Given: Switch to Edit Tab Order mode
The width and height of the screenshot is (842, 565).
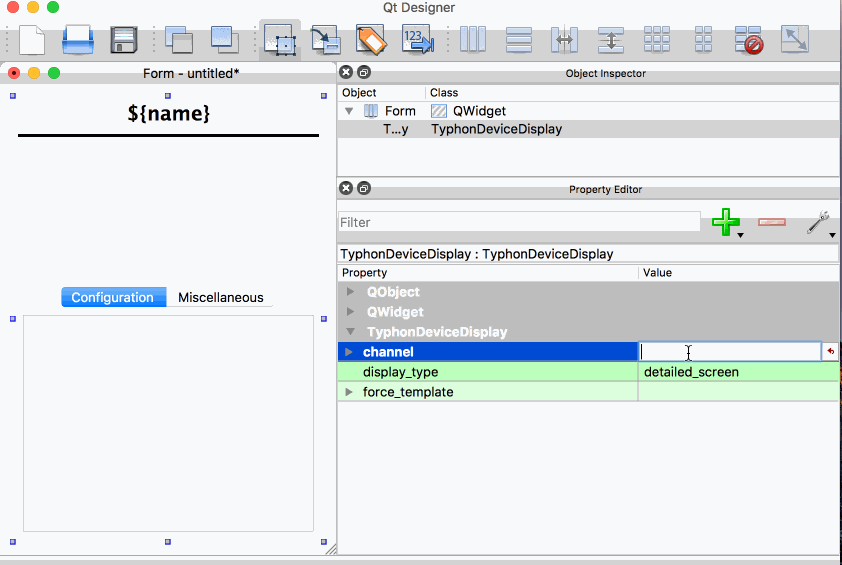Looking at the screenshot, I should 416,40.
